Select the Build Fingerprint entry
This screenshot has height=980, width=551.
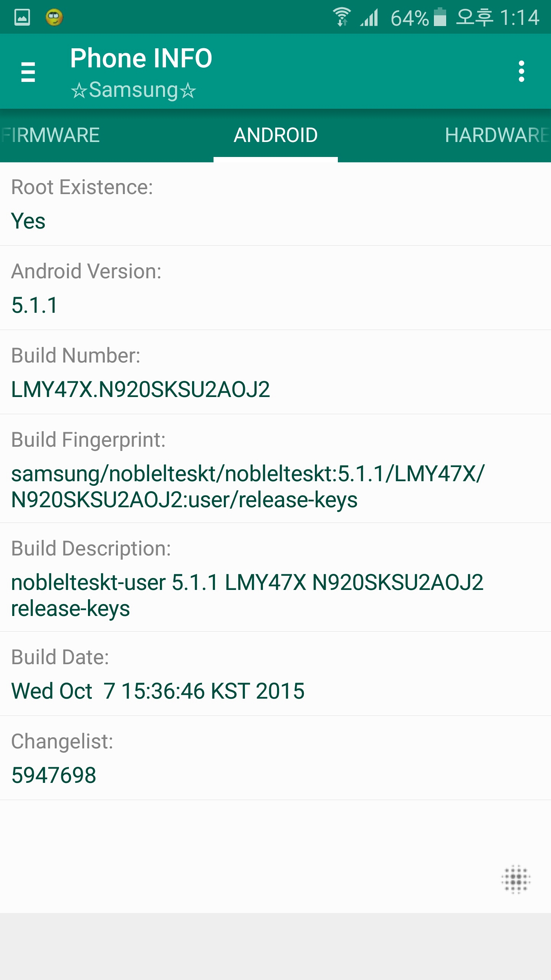(275, 469)
